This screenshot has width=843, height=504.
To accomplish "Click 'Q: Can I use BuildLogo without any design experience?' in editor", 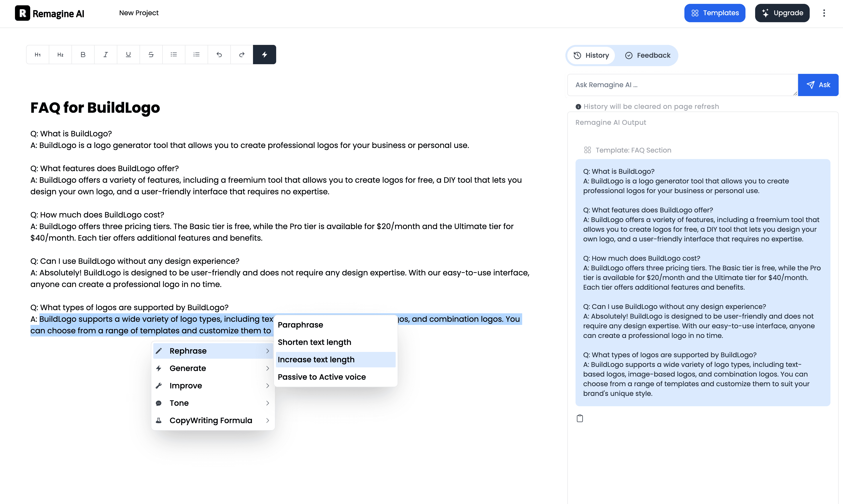I will (135, 261).
